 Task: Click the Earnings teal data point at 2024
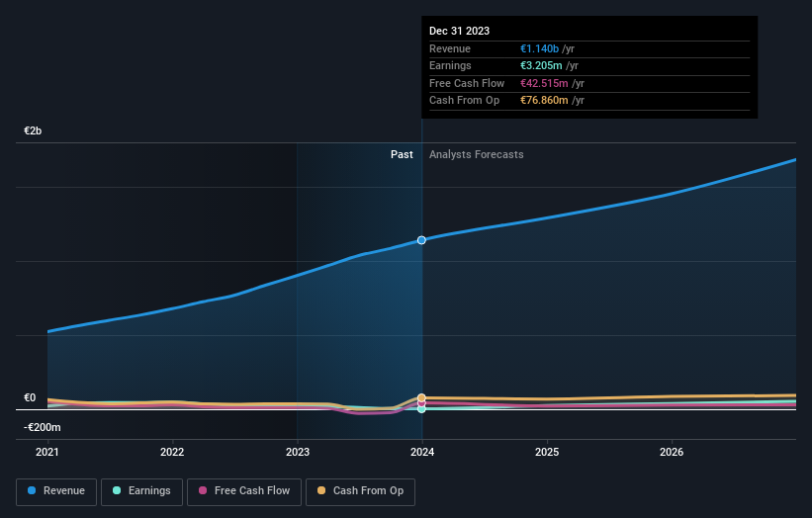coord(421,409)
